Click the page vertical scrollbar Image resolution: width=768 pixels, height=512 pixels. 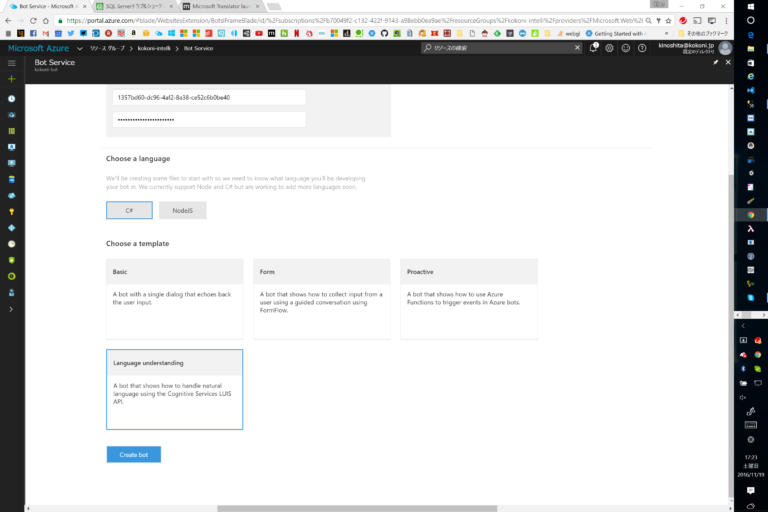731,335
